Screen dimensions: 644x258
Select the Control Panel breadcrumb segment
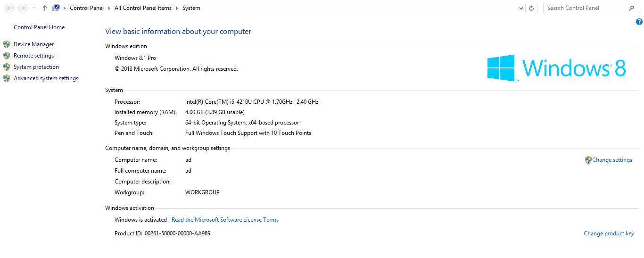(87, 8)
